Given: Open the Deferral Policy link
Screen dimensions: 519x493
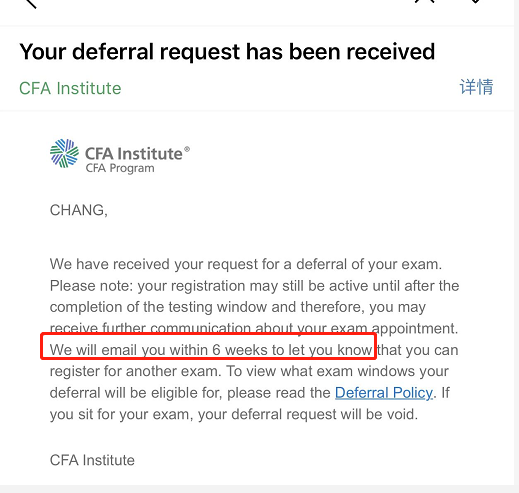Looking at the screenshot, I should click(x=384, y=393).
